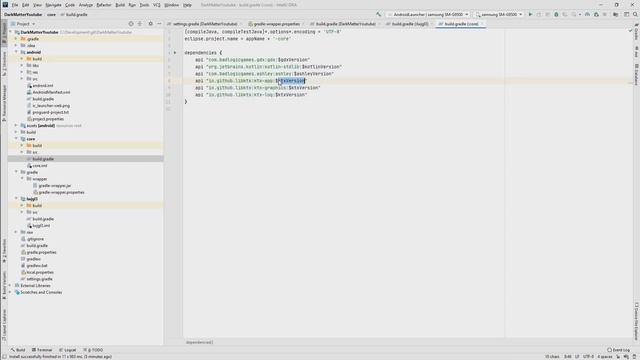Open the Event Log
Viewport: 640px width, 360px height.
click(x=618, y=350)
